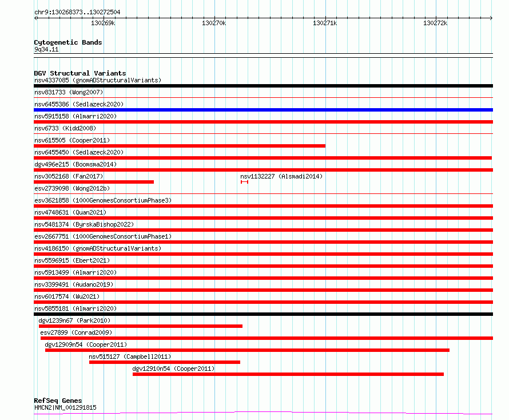Open the nsv831733 (Wong2007) variant label
Image resolution: width=509 pixels, height=420 pixels.
[69, 92]
